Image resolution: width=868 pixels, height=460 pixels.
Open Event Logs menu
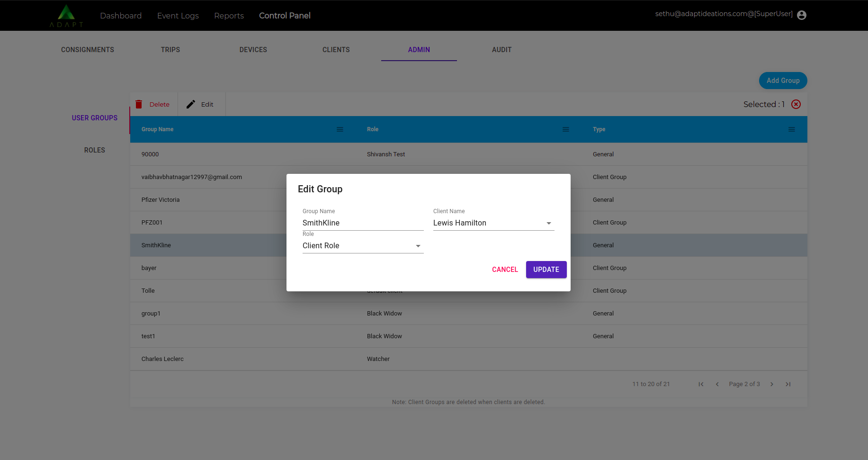click(x=178, y=16)
